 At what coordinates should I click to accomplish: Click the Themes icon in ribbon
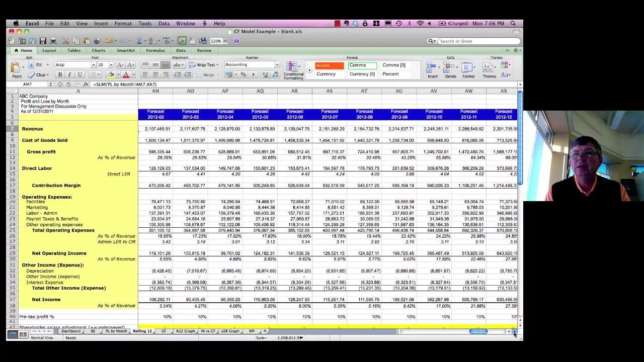[x=489, y=67]
